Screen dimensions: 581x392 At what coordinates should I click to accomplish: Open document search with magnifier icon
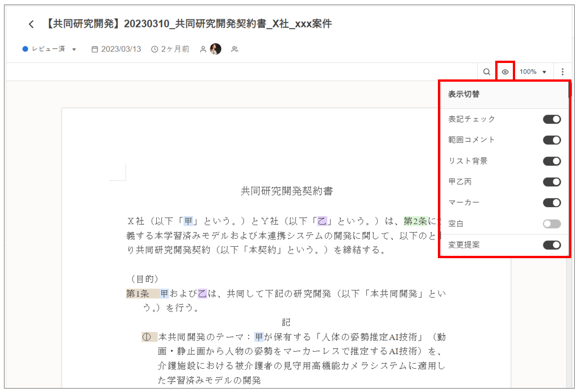tap(487, 72)
